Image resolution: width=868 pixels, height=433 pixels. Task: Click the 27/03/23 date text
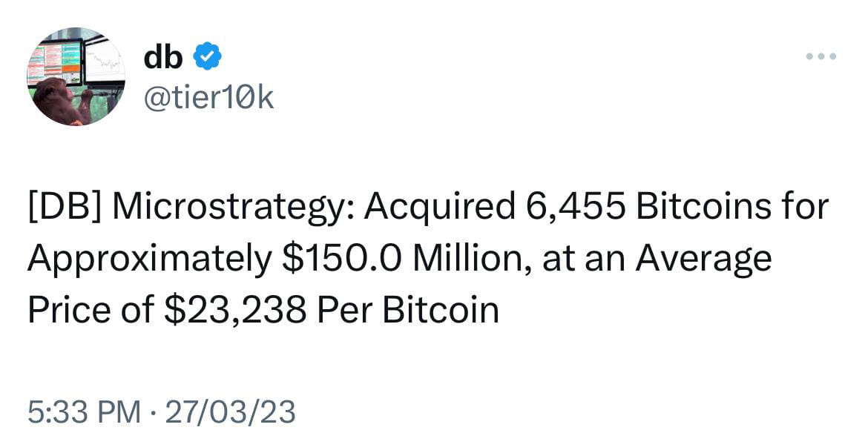(231, 408)
